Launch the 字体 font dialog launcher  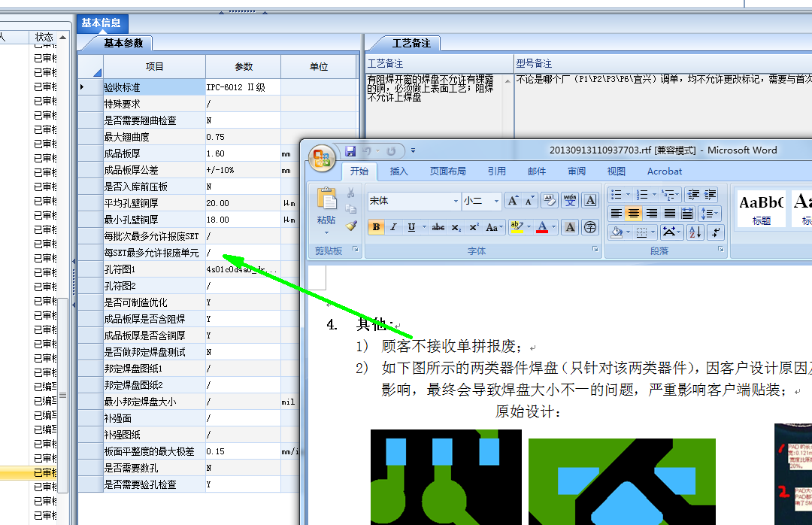(595, 250)
